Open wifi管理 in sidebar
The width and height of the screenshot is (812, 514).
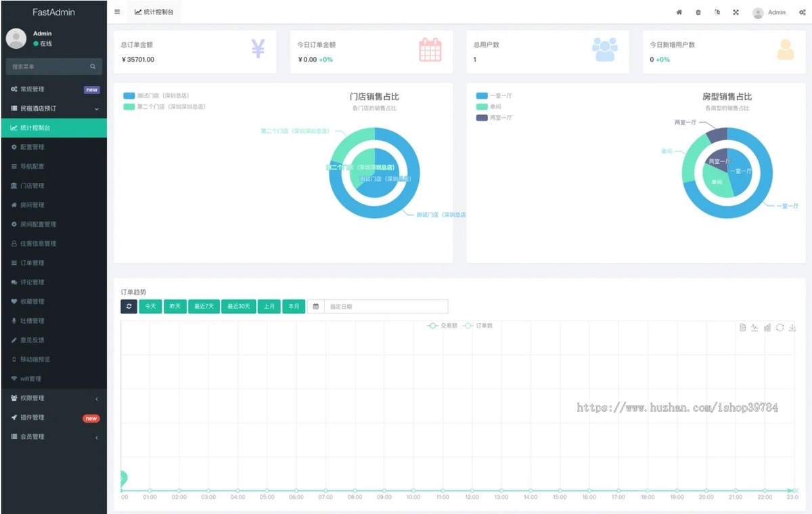pyautogui.click(x=53, y=379)
